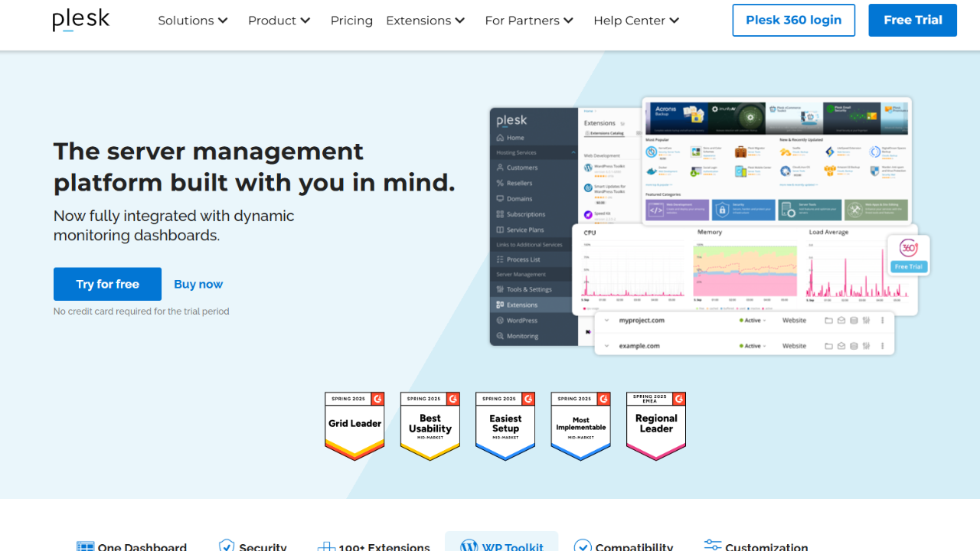Click the Best Usability G2 badge
Viewport: 980px width, 551px height.
click(430, 426)
